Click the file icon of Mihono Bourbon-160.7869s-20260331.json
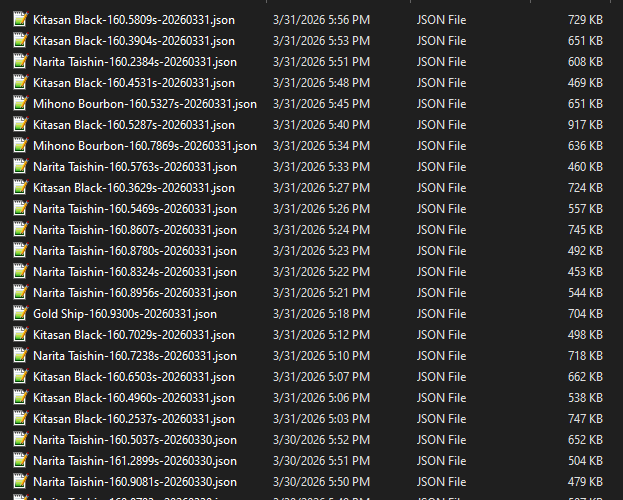 [21, 145]
